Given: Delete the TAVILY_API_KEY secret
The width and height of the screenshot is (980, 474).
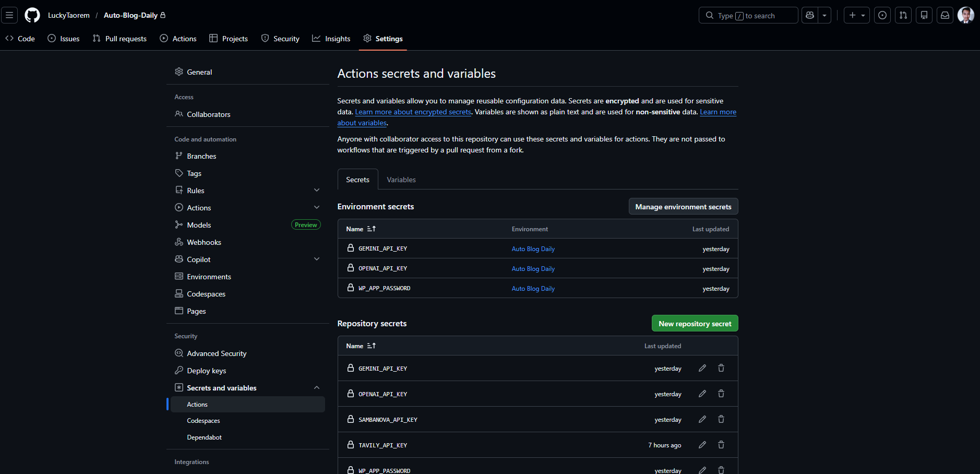Looking at the screenshot, I should (721, 444).
